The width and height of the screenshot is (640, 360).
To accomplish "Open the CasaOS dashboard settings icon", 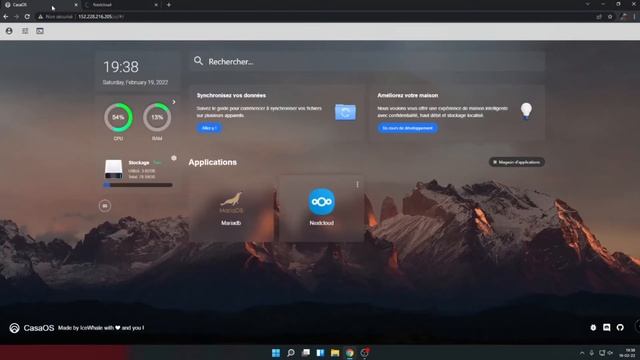I will (x=25, y=31).
